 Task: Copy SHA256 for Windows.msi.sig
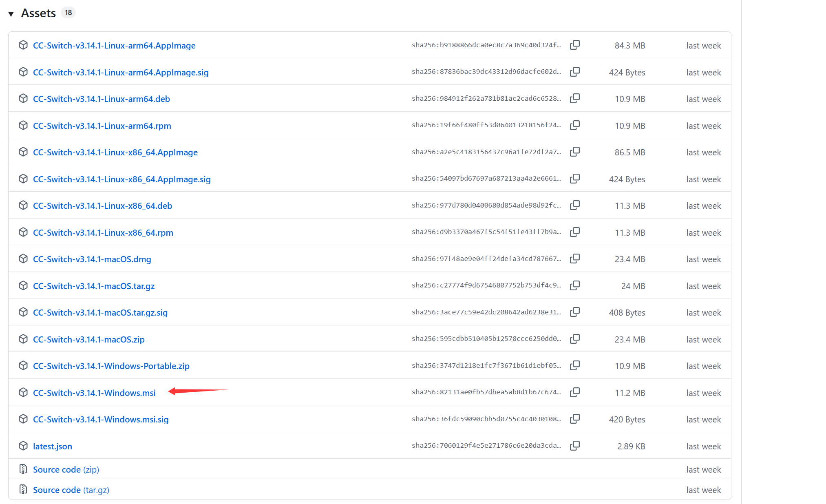[x=575, y=419]
